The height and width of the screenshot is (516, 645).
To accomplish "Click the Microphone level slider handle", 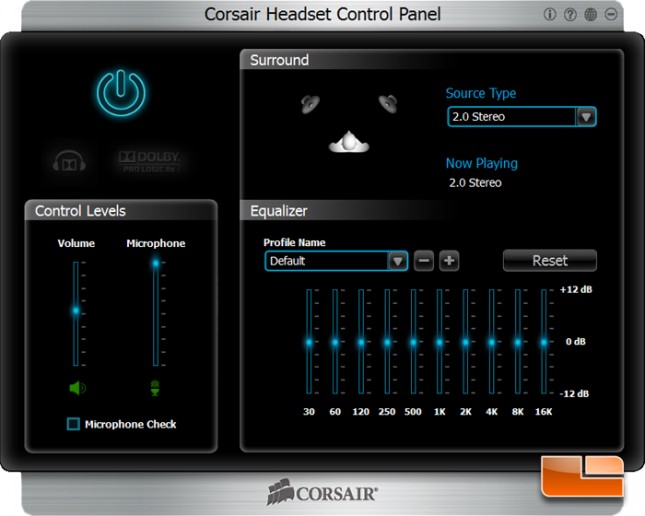I will (156, 263).
